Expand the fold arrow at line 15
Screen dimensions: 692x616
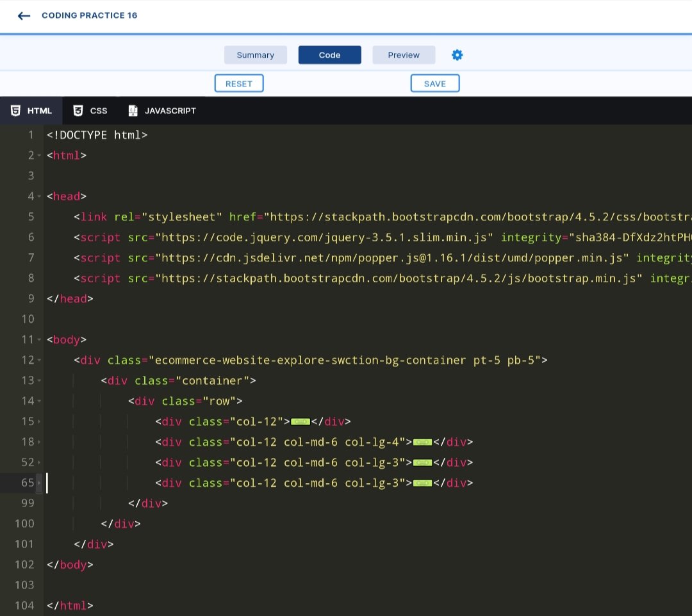click(39, 422)
